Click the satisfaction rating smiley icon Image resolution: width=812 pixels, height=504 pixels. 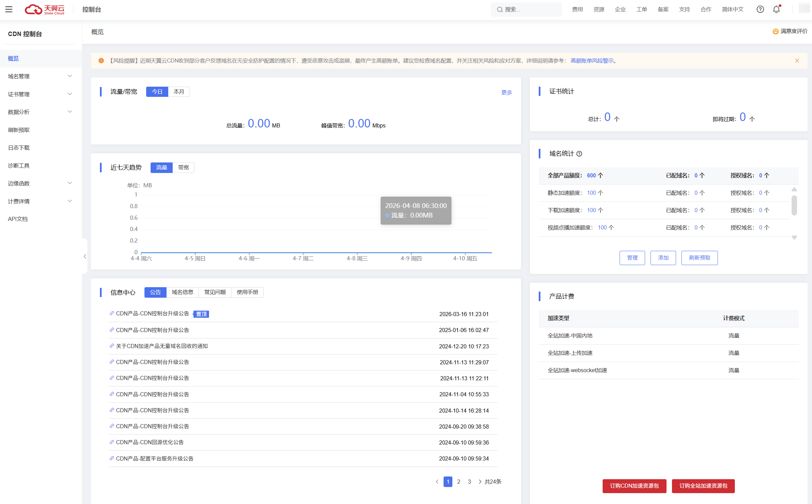click(x=775, y=32)
